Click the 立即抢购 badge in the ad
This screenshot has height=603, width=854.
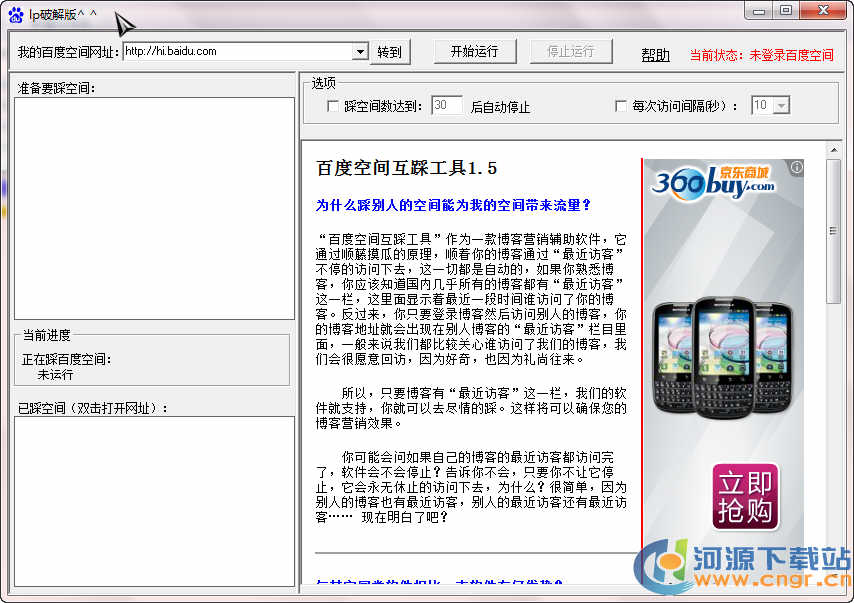pyautogui.click(x=745, y=496)
